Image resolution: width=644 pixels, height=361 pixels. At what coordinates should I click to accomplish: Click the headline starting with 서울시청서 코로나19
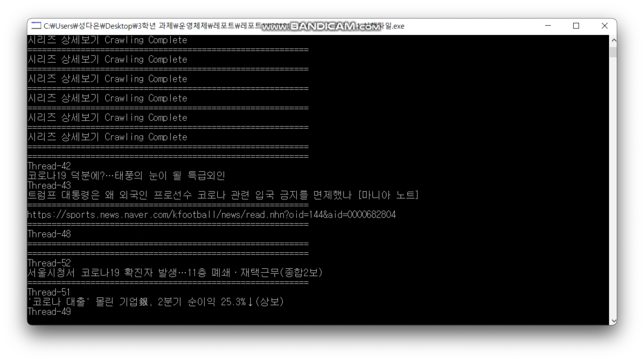(175, 273)
